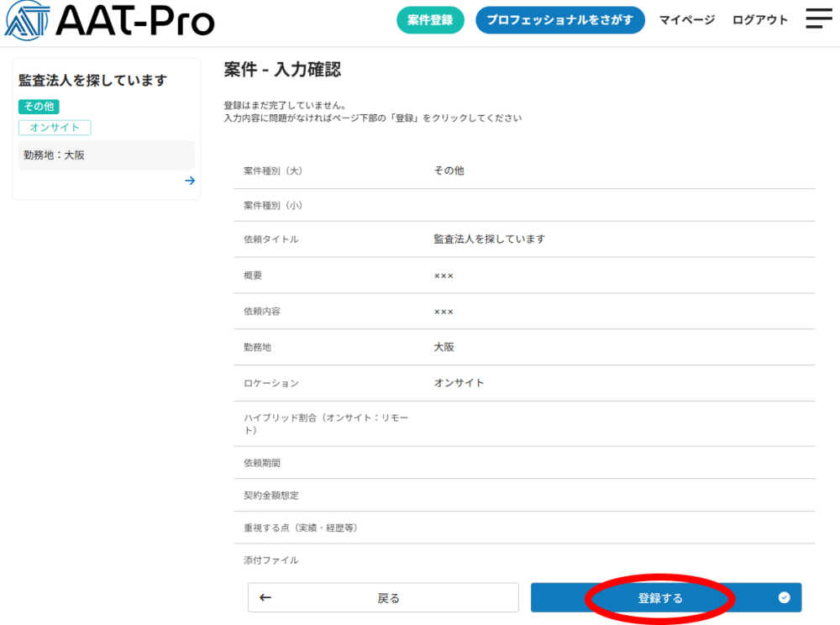Click the 案件 - 入力確認 page heading
Image resolution: width=840 pixels, height=625 pixels.
(282, 70)
